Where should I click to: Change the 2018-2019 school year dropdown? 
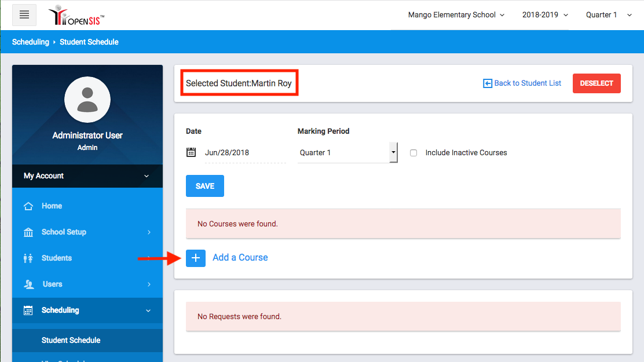pos(544,15)
